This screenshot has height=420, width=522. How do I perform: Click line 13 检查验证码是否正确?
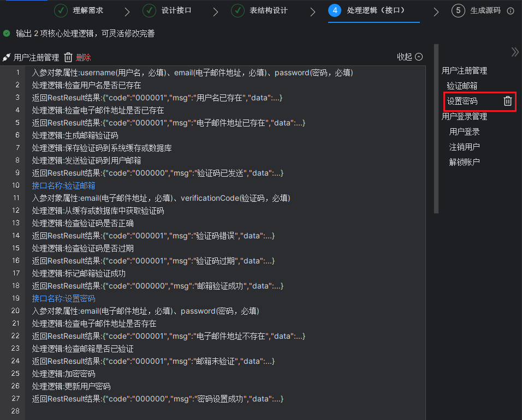[82, 223]
